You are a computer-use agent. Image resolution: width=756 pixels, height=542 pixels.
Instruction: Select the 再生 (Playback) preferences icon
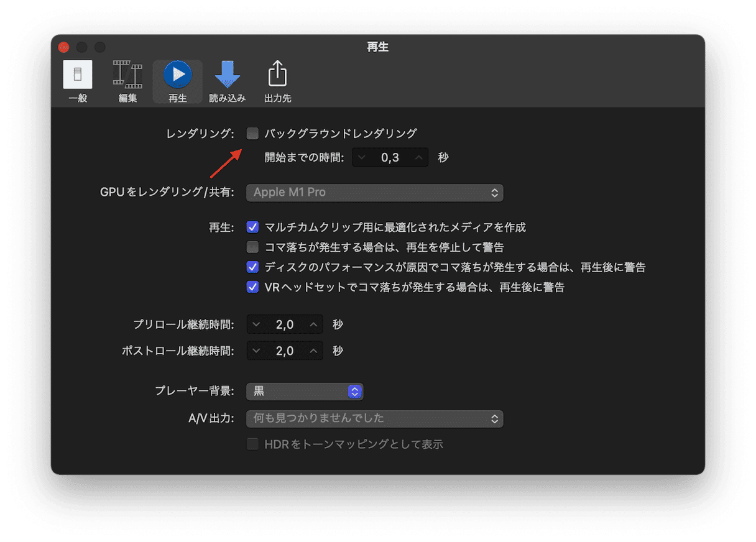177,81
